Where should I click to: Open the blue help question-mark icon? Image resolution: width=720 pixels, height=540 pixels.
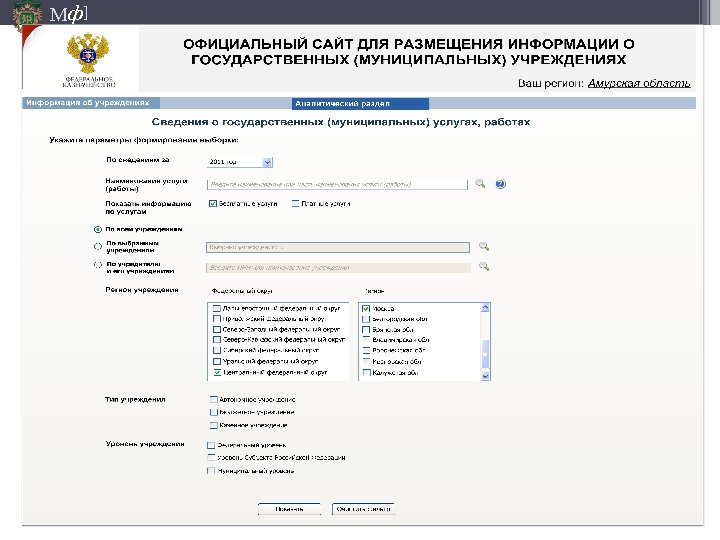click(x=501, y=184)
